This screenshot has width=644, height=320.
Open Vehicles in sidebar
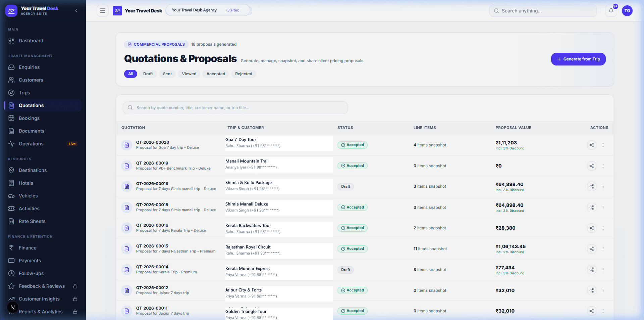point(43,196)
